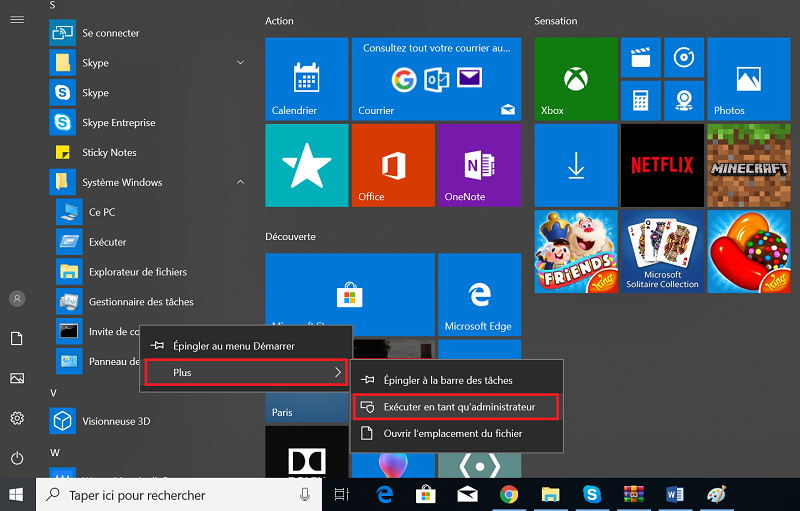Viewport: 800px width, 511px height.
Task: Open Chrome from the taskbar
Action: coord(509,495)
